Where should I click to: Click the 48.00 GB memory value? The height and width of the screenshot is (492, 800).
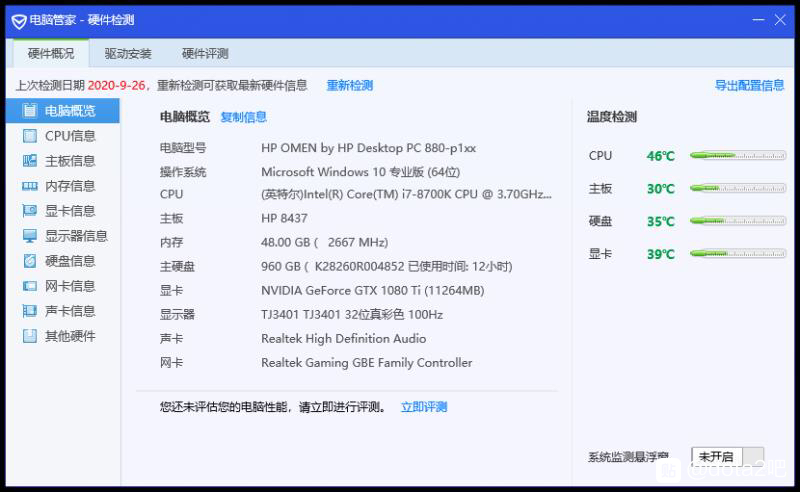[324, 242]
